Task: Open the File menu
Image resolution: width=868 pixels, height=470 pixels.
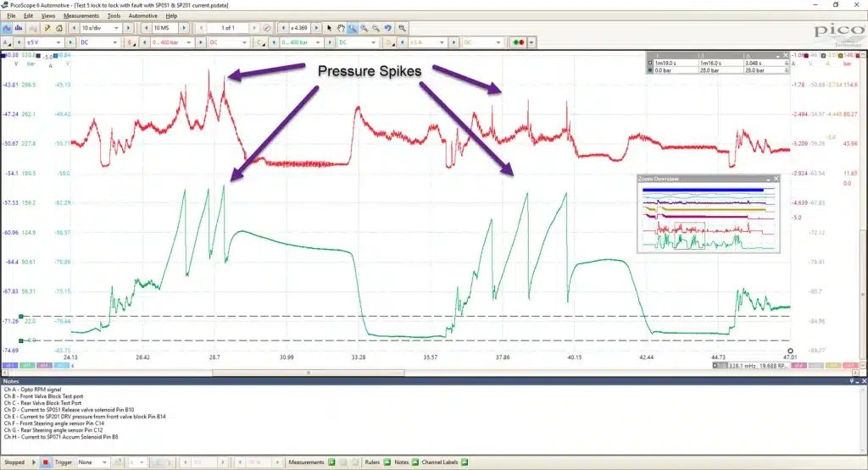Action: click(x=11, y=16)
